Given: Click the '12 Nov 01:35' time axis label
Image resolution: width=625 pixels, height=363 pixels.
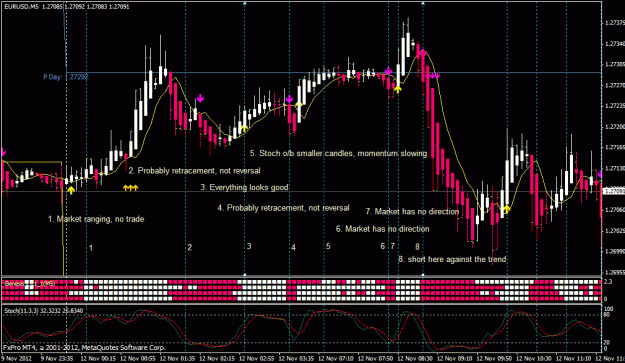Looking at the screenshot, I should 177,358.
